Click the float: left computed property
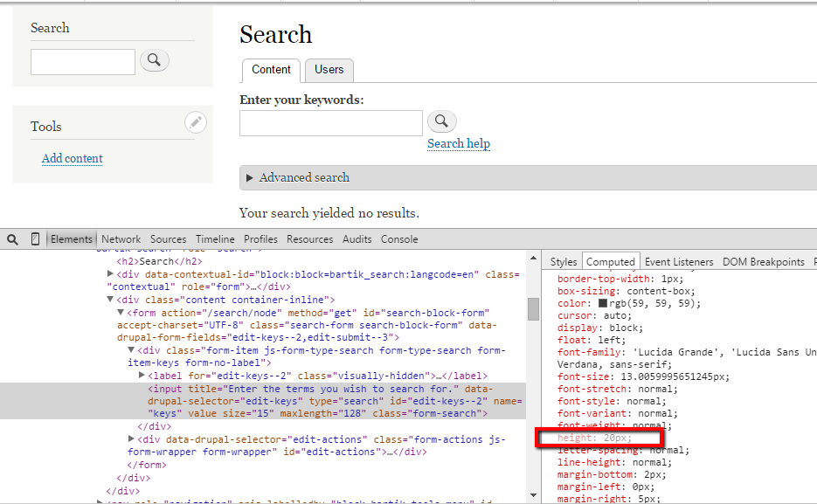 tap(592, 340)
